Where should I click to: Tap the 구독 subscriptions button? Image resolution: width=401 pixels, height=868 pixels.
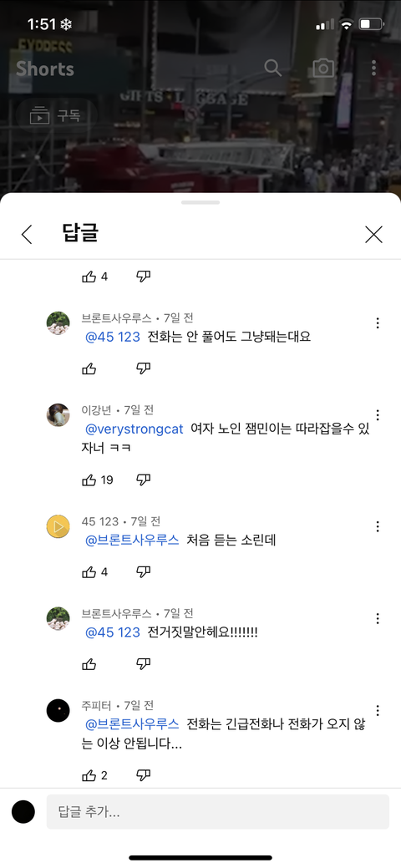pyautogui.click(x=55, y=115)
